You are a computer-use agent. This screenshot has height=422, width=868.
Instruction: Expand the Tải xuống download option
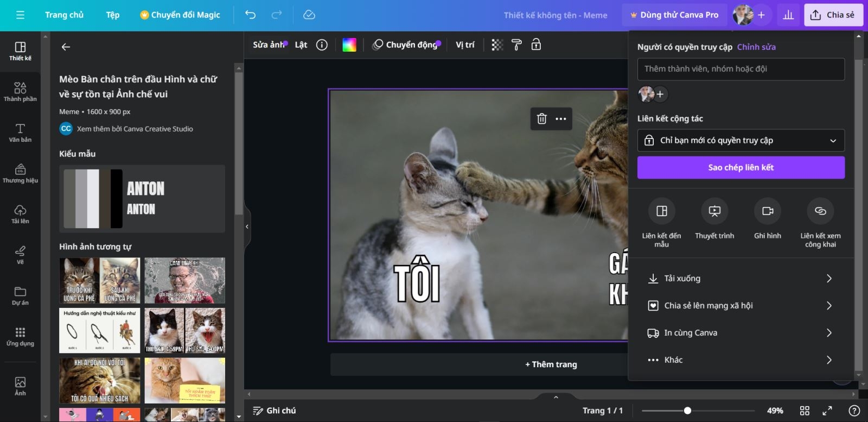[x=741, y=278]
